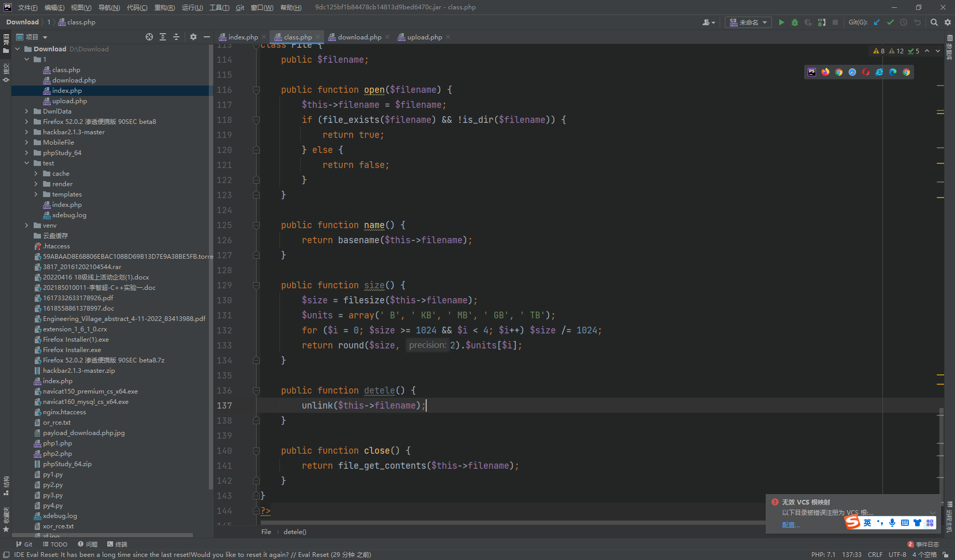Open the Git menu
Screen dimensions: 955x560
(x=240, y=7)
